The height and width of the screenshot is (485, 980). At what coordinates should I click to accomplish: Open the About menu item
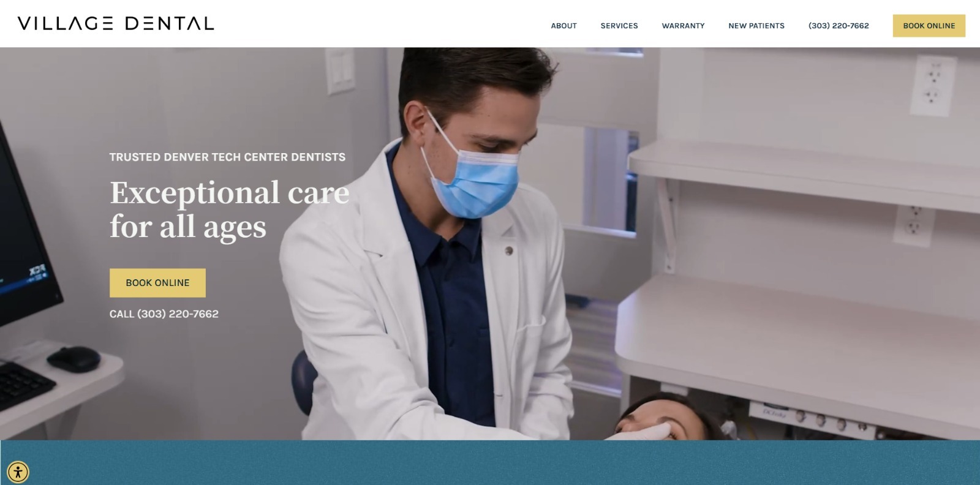pos(563,26)
